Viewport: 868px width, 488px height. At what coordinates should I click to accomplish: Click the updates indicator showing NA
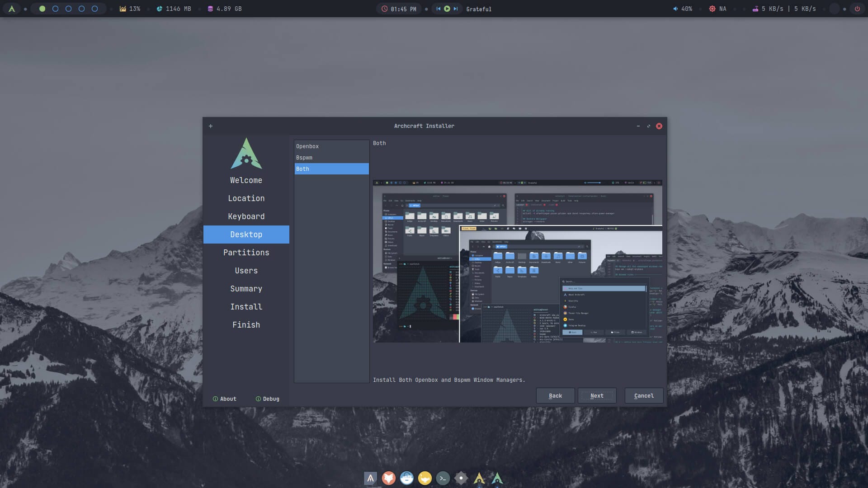(x=718, y=8)
